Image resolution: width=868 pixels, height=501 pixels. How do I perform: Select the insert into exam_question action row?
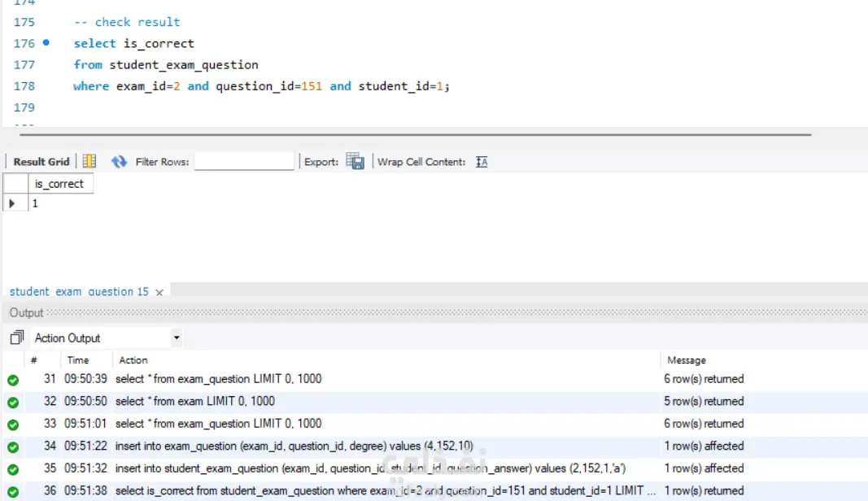[x=434, y=447]
